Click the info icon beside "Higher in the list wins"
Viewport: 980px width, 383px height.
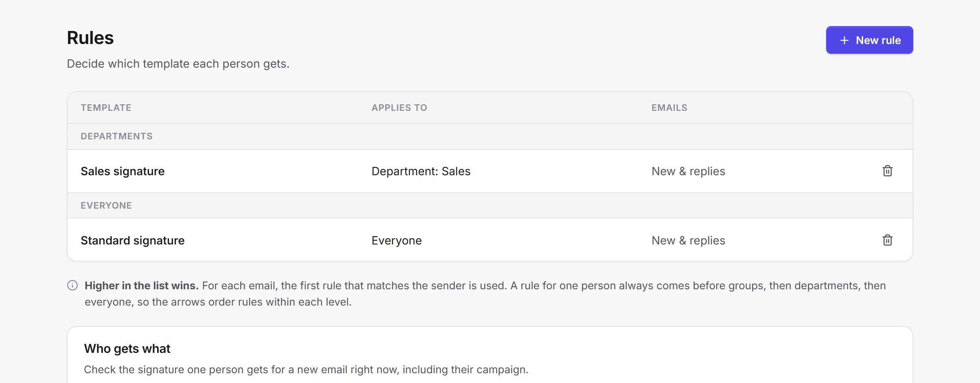pyautogui.click(x=72, y=285)
